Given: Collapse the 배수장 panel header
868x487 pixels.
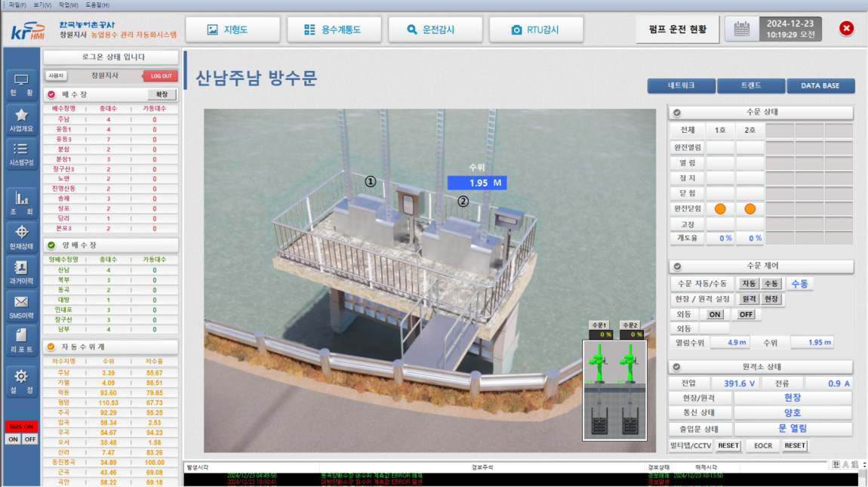Looking at the screenshot, I should (51, 94).
